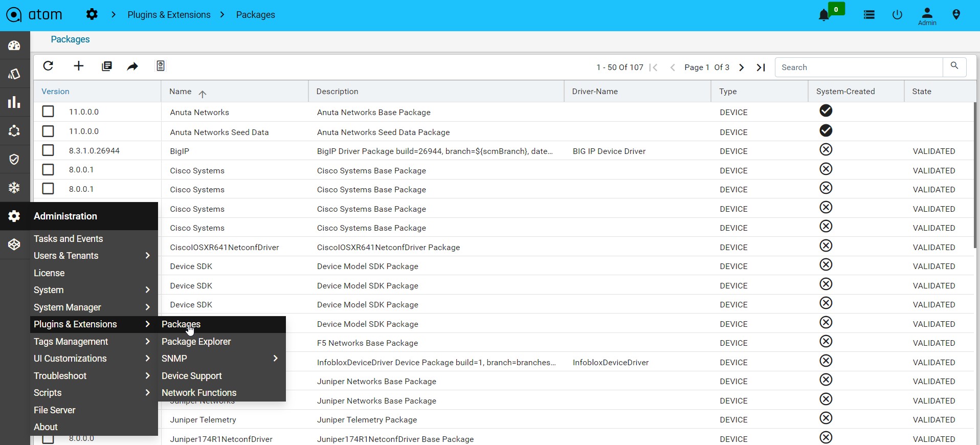
Task: Select checkbox for Anuta Networks Seed Data
Action: 48,131
